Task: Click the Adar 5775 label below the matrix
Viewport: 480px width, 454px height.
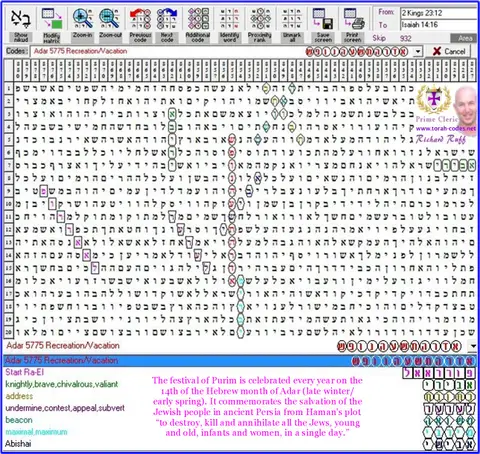Action: [x=63, y=346]
